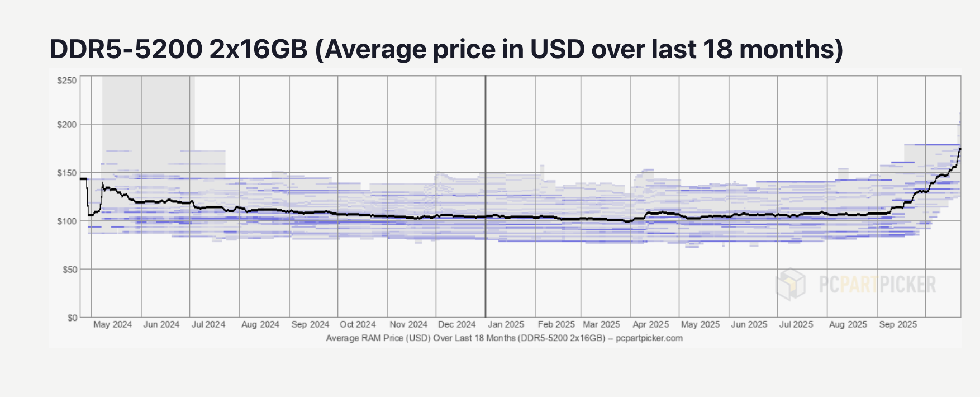Select the May 2024 axis label
Screen dimensions: 980x397
(113, 324)
